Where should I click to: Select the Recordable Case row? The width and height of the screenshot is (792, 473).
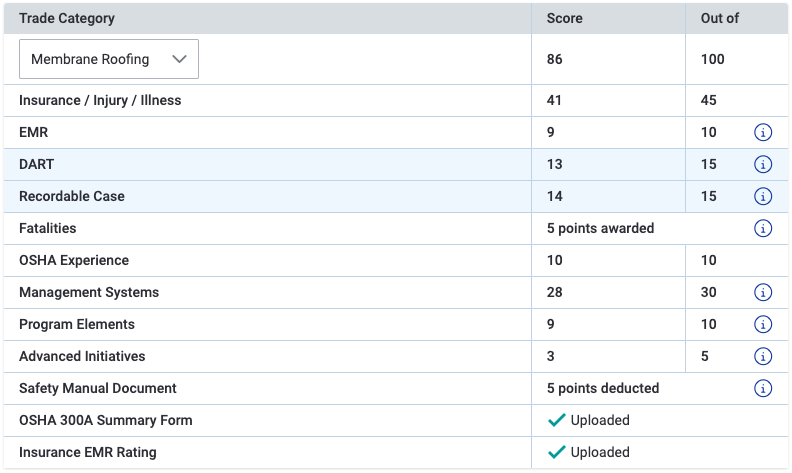[x=396, y=196]
